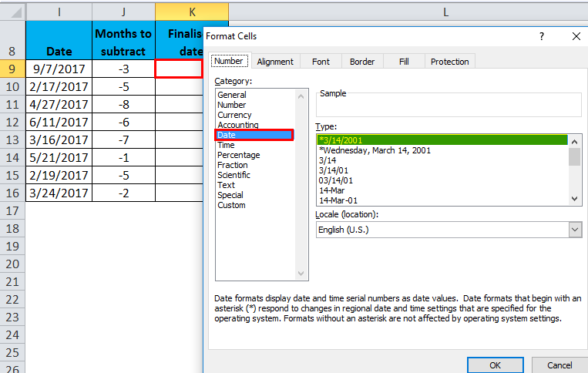
Task: Click cell with date 3/16/2017
Action: 59,139
